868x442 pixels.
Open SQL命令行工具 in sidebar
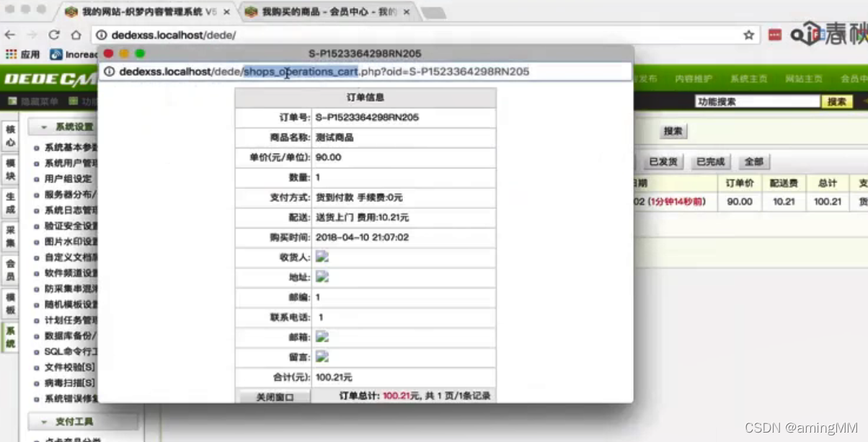tap(71, 352)
